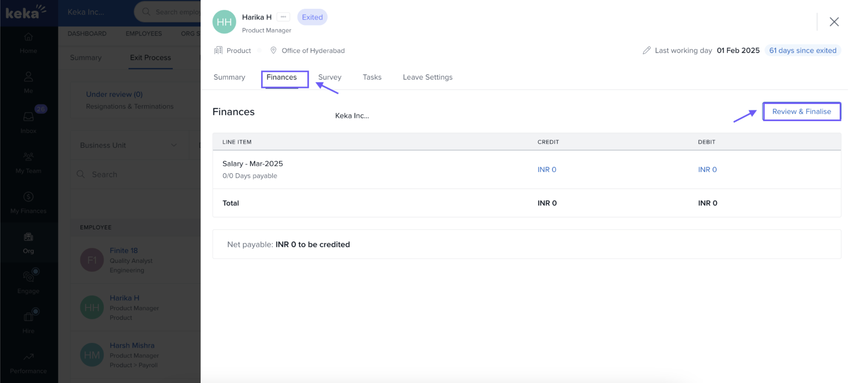
Task: Open the three-dots menu beside Harika H
Action: pos(283,17)
